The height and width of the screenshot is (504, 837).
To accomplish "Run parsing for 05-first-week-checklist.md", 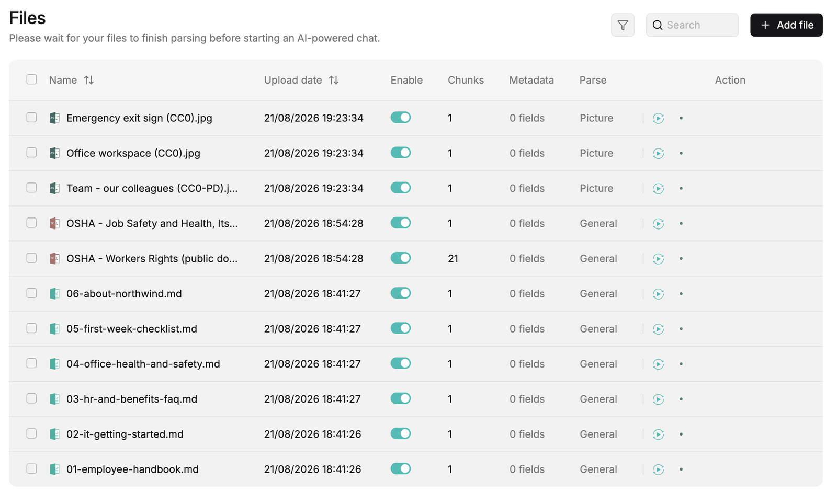I will click(658, 329).
